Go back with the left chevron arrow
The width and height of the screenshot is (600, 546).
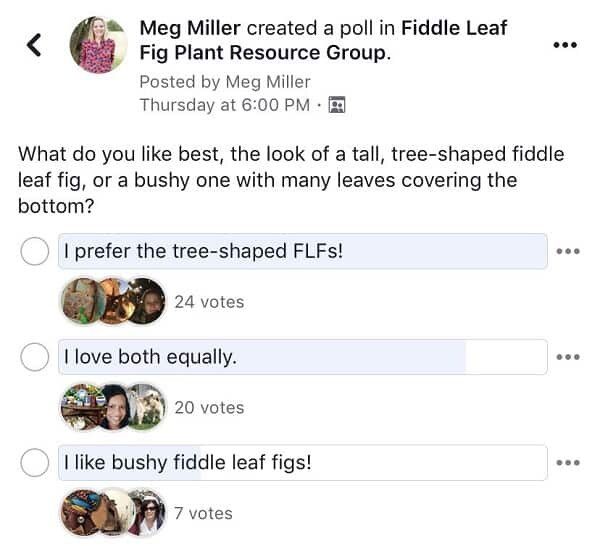34,45
